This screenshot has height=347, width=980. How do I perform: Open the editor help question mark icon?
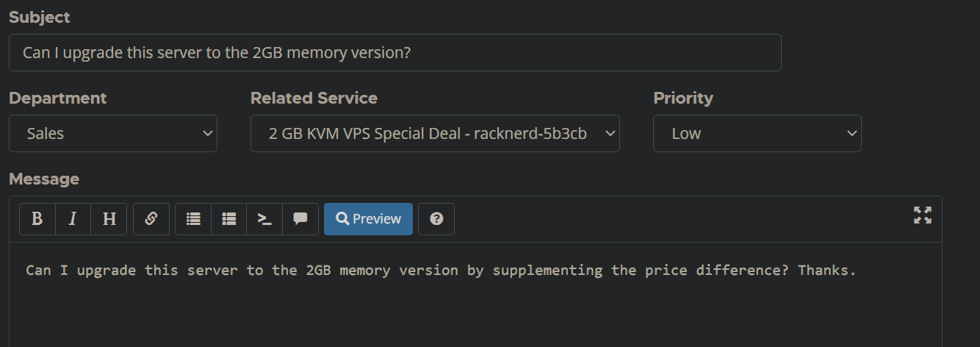pyautogui.click(x=436, y=219)
